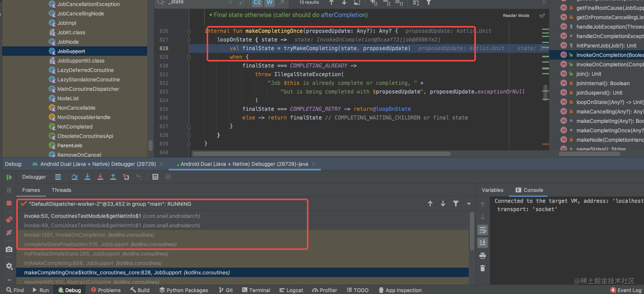
Task: Stop the debug session with red square
Action: (x=9, y=203)
